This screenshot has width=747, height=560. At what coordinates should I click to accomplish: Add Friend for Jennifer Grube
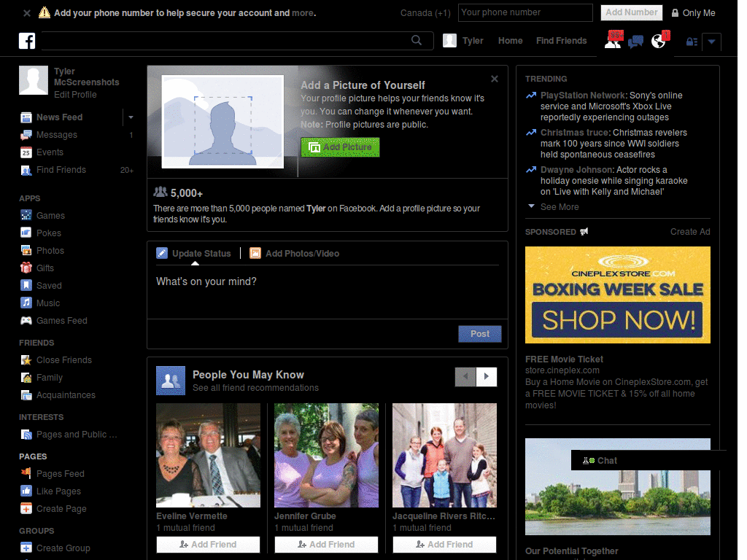coord(325,544)
